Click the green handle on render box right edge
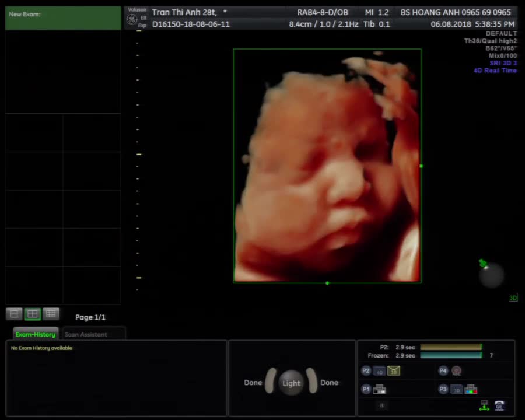This screenshot has height=420, width=525. (x=421, y=166)
